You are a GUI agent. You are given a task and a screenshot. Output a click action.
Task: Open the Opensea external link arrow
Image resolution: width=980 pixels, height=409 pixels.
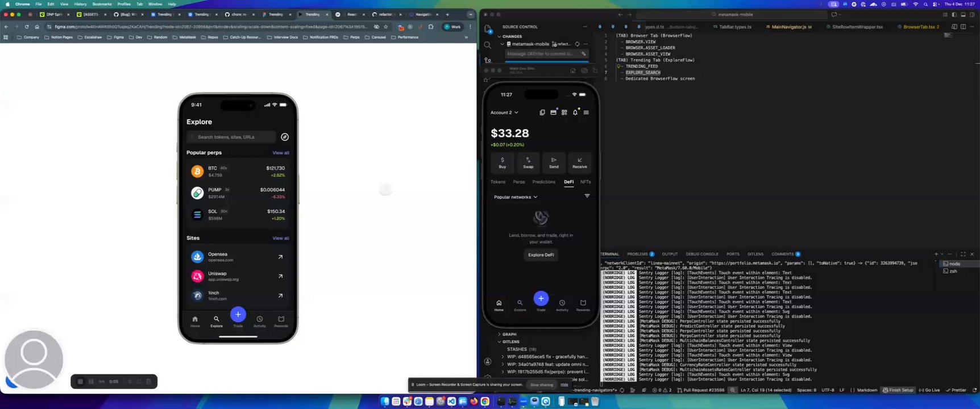pyautogui.click(x=280, y=257)
